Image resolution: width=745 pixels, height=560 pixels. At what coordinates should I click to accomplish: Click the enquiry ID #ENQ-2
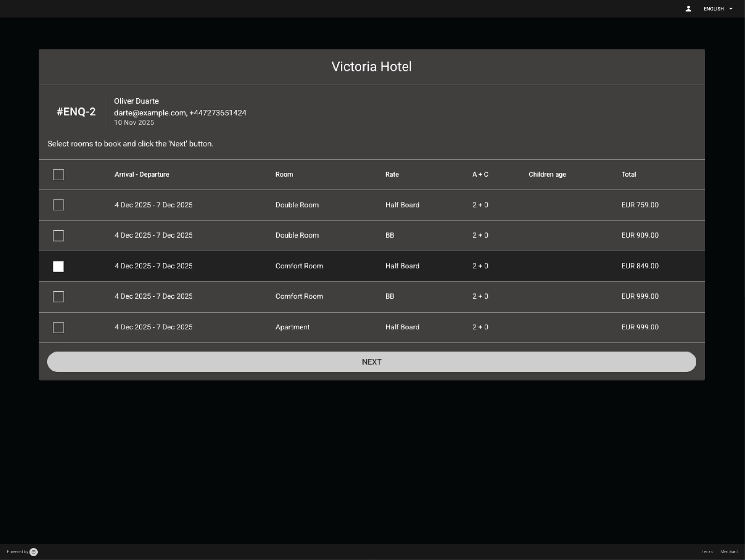click(76, 112)
